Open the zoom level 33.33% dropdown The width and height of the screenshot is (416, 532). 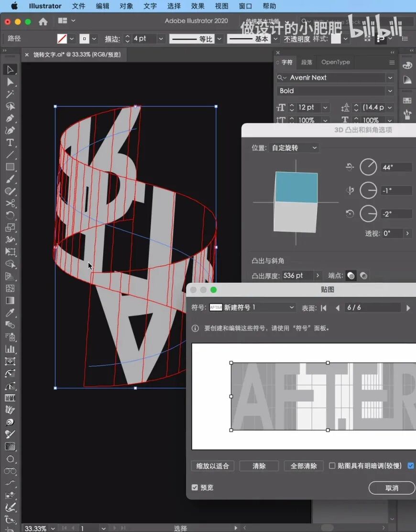click(x=53, y=528)
